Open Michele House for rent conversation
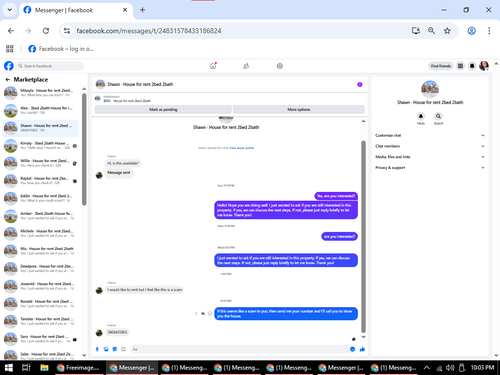 pyautogui.click(x=41, y=234)
